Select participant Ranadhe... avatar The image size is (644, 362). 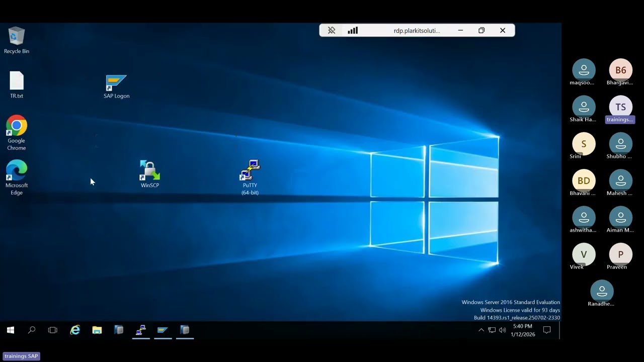(602, 291)
